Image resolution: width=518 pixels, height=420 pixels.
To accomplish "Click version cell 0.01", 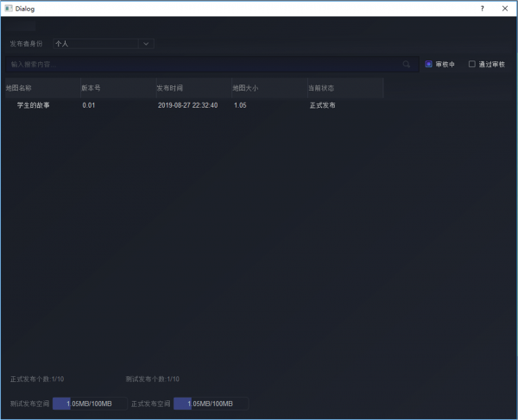I will click(89, 105).
